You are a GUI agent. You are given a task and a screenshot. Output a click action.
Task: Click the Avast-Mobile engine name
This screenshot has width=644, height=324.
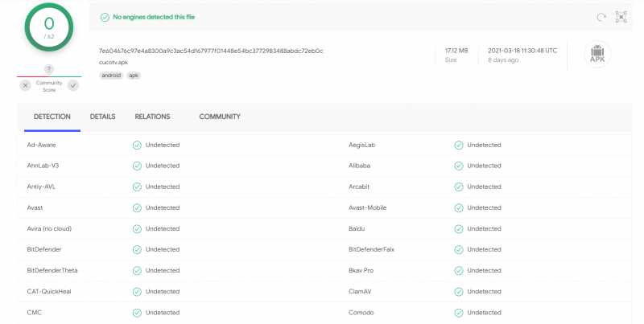click(368, 207)
